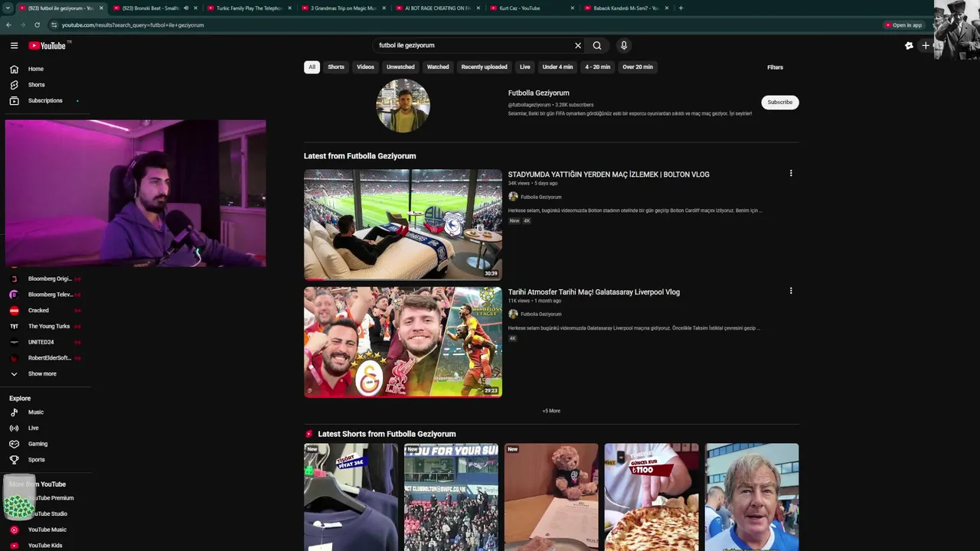Select the All filter chip
Viewport: 980px width, 551px height.
click(312, 67)
